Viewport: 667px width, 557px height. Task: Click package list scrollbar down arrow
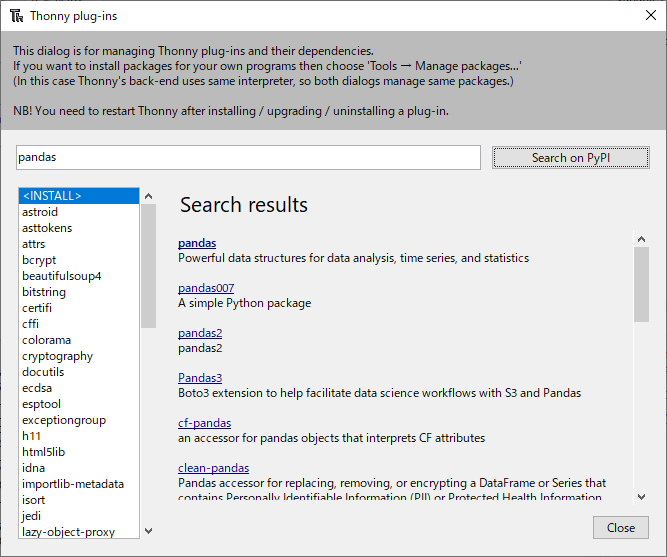[148, 531]
